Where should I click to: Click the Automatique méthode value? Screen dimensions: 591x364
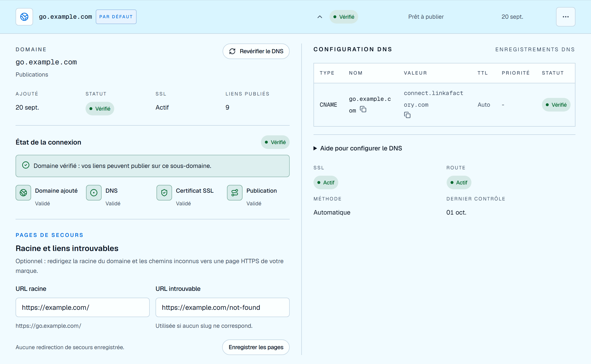pos(332,212)
